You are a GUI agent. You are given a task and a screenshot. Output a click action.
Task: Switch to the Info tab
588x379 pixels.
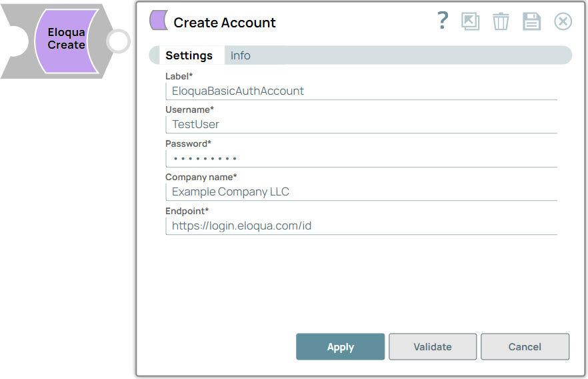(x=241, y=55)
